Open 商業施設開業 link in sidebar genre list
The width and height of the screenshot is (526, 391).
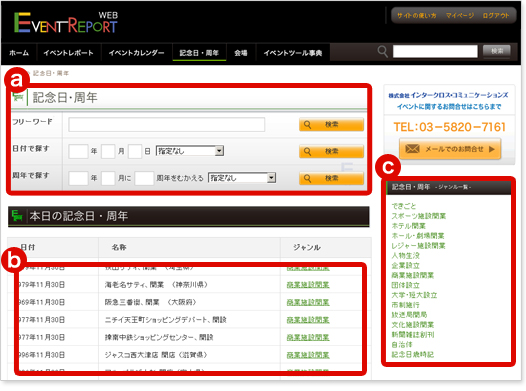tap(413, 275)
